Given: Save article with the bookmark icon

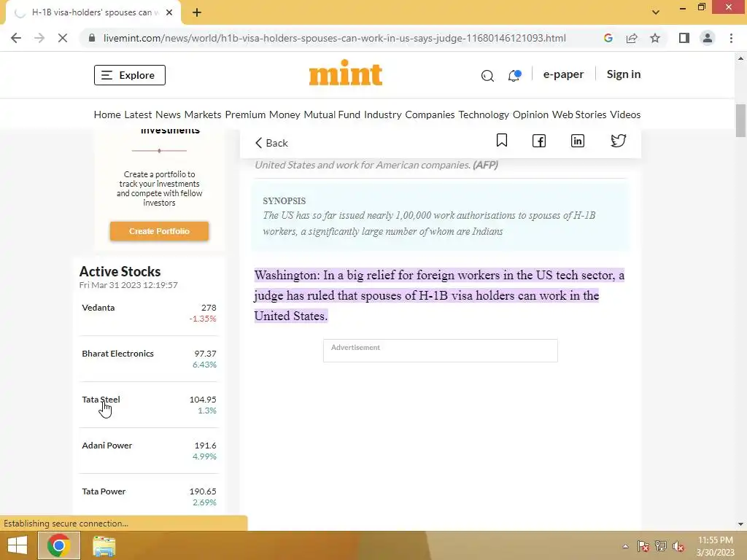Looking at the screenshot, I should pyautogui.click(x=502, y=141).
